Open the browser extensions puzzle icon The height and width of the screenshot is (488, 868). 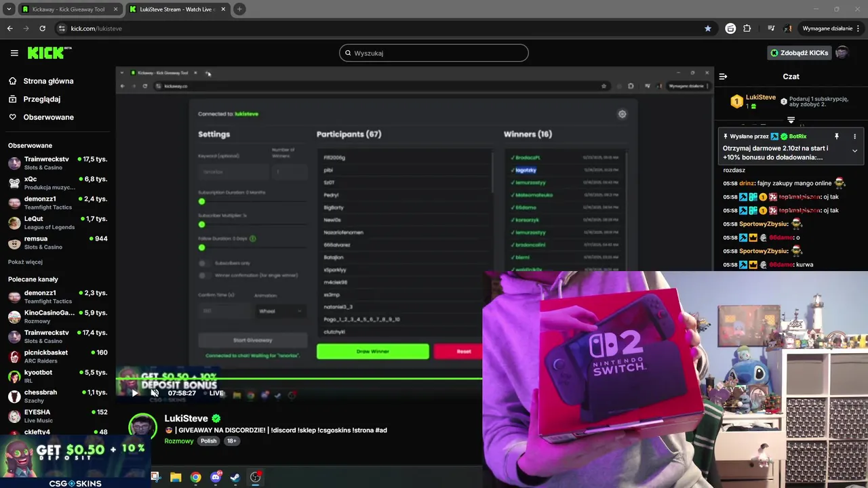[747, 28]
